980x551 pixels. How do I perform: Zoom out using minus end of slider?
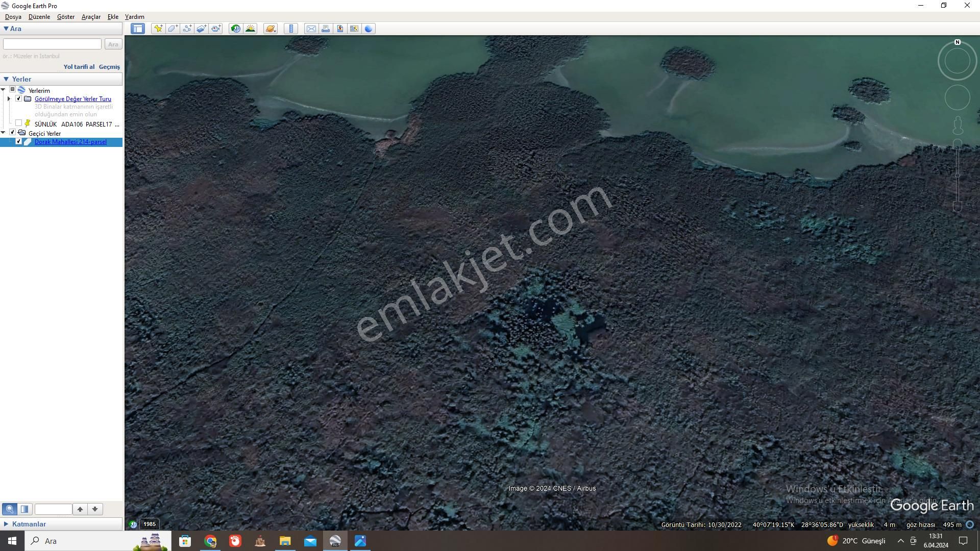pyautogui.click(x=958, y=206)
